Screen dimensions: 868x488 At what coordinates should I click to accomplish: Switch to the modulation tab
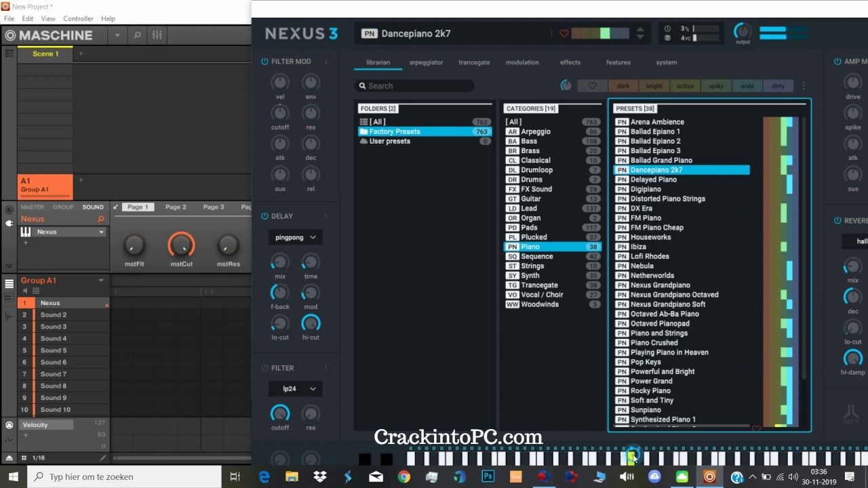522,62
